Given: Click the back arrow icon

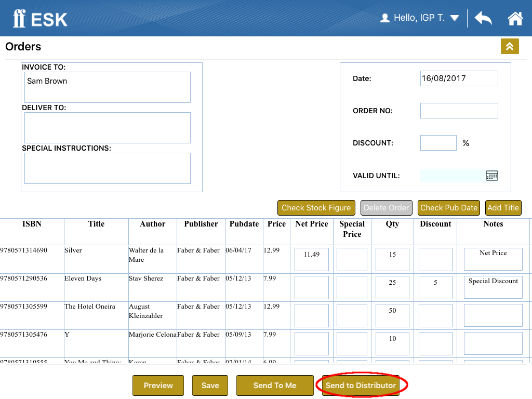Looking at the screenshot, I should [483, 18].
